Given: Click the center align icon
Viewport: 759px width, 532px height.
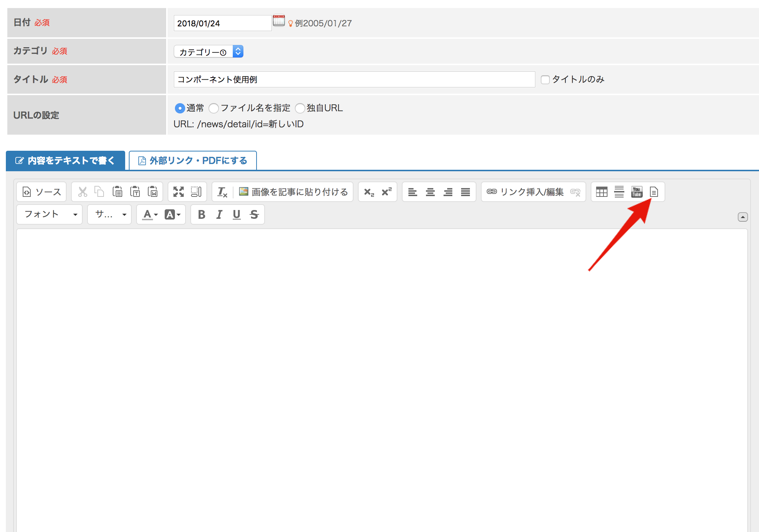Looking at the screenshot, I should (430, 192).
